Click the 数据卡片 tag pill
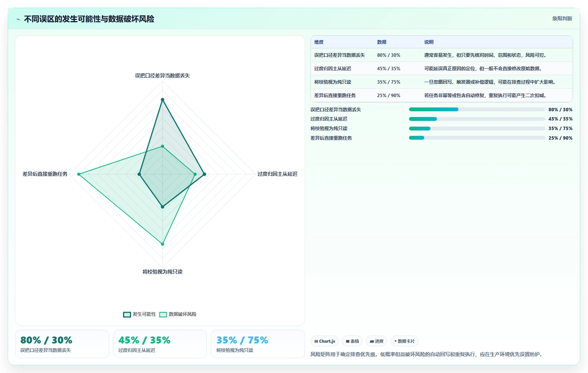This screenshot has width=588, height=373. 404,341
